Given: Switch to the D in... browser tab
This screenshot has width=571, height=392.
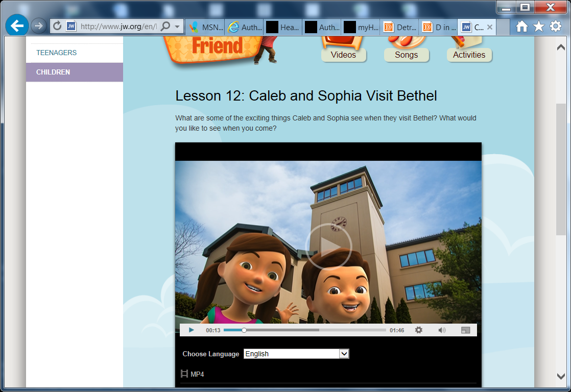Looking at the screenshot, I should point(438,27).
